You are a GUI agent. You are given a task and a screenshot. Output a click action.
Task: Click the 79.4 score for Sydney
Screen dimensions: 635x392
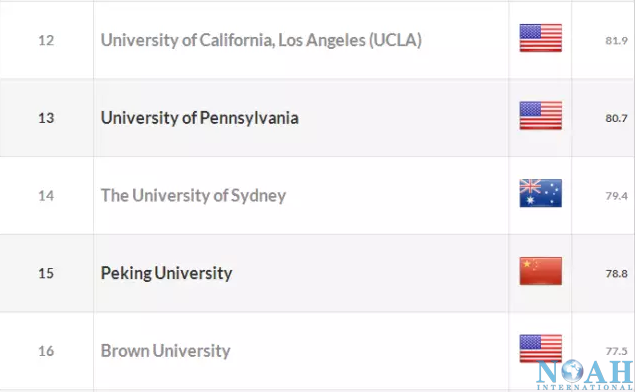coord(616,196)
